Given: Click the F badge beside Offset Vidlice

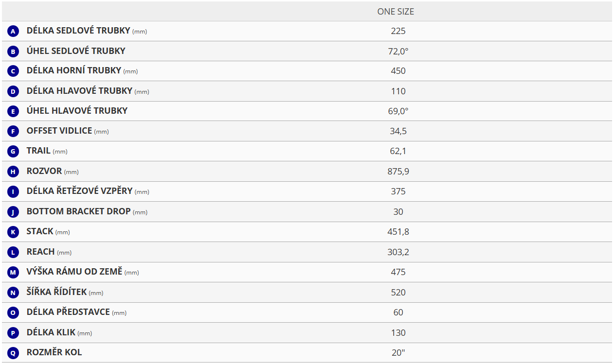Looking at the screenshot, I should click(x=13, y=131).
